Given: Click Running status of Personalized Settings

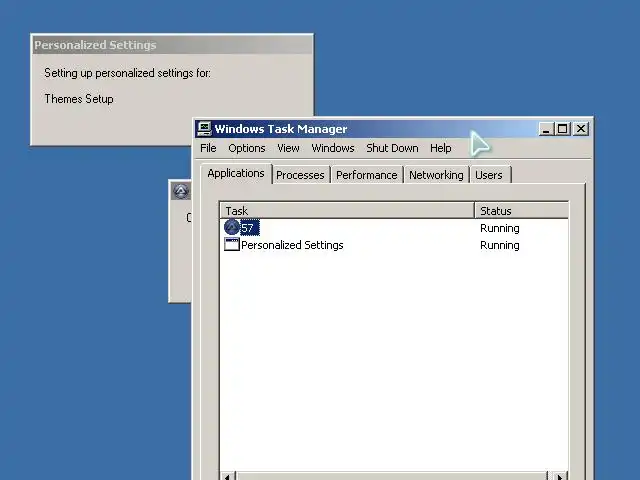Looking at the screenshot, I should (500, 245).
